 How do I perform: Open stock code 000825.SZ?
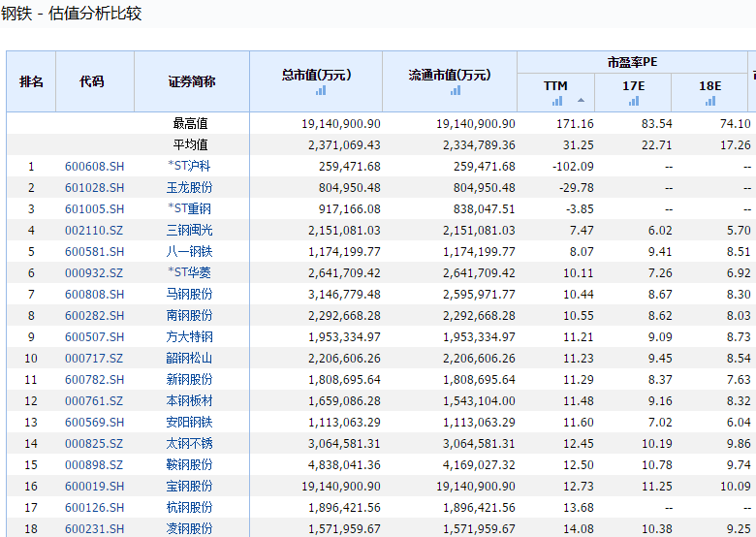tap(94, 444)
